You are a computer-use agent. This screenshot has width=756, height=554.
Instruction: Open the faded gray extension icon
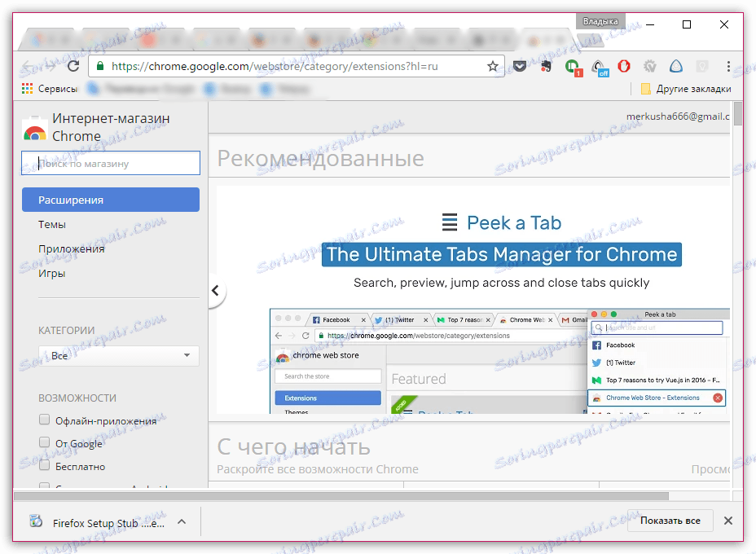[x=702, y=66]
